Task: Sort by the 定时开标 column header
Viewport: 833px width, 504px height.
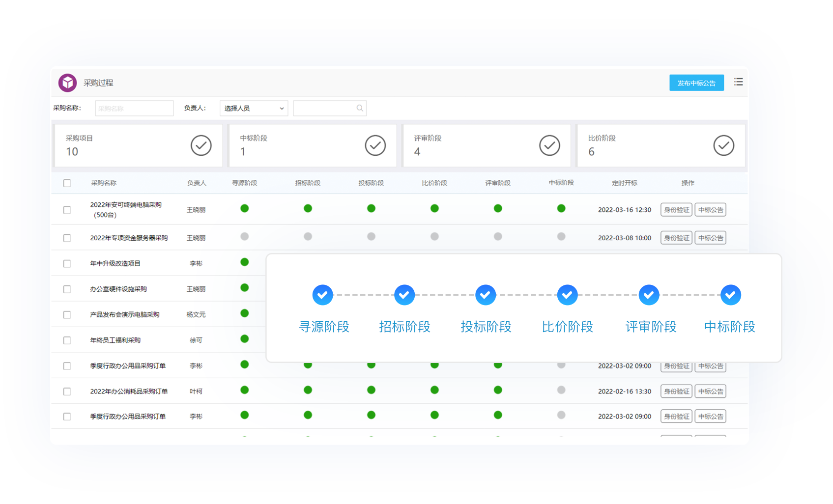Action: pyautogui.click(x=624, y=183)
